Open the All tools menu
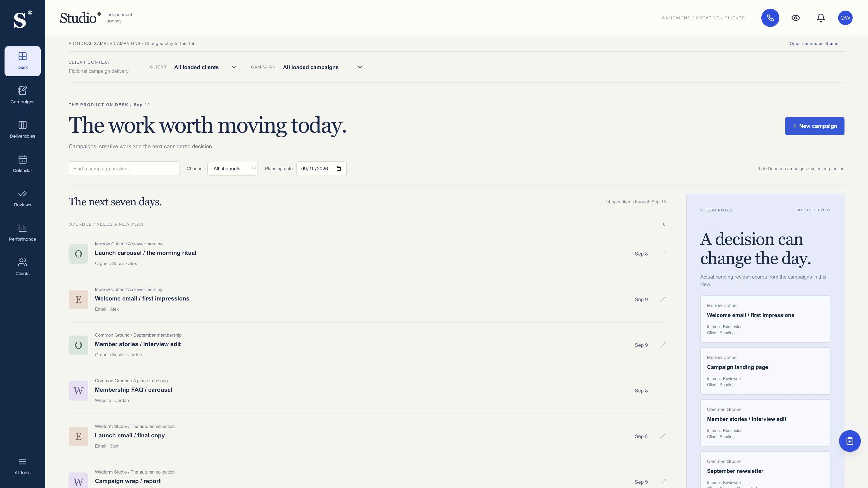 pyautogui.click(x=23, y=467)
